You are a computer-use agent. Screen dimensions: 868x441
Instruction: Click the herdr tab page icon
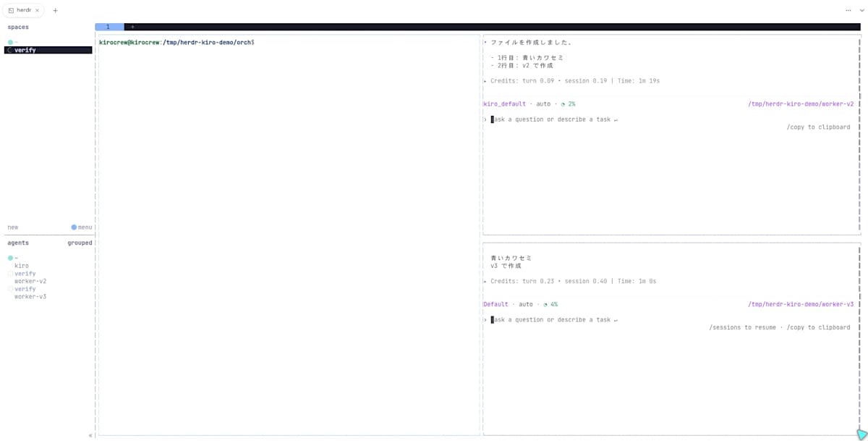point(11,10)
